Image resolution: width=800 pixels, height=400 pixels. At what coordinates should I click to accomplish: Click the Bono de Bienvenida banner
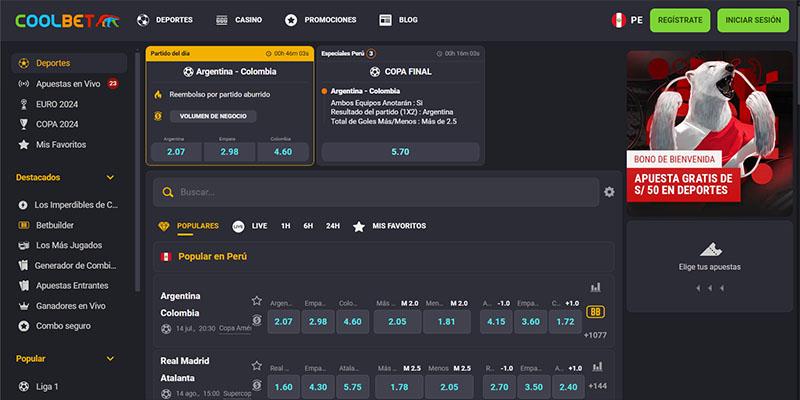point(710,133)
